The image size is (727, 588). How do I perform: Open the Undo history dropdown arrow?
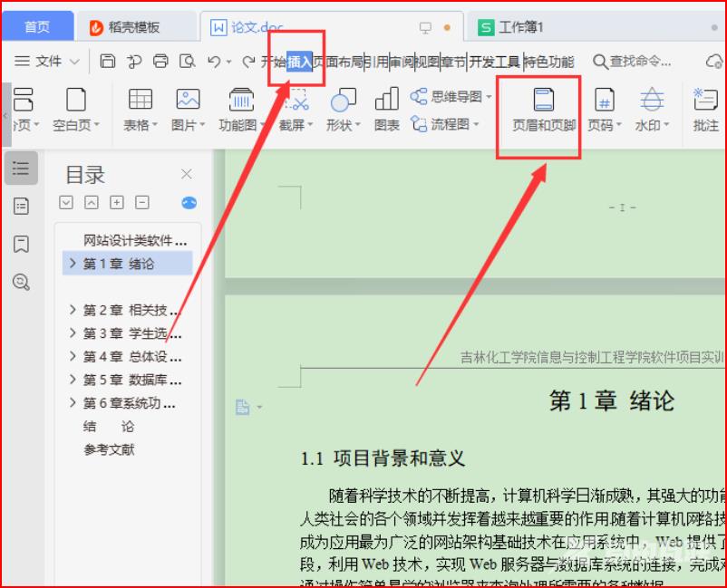pyautogui.click(x=229, y=62)
